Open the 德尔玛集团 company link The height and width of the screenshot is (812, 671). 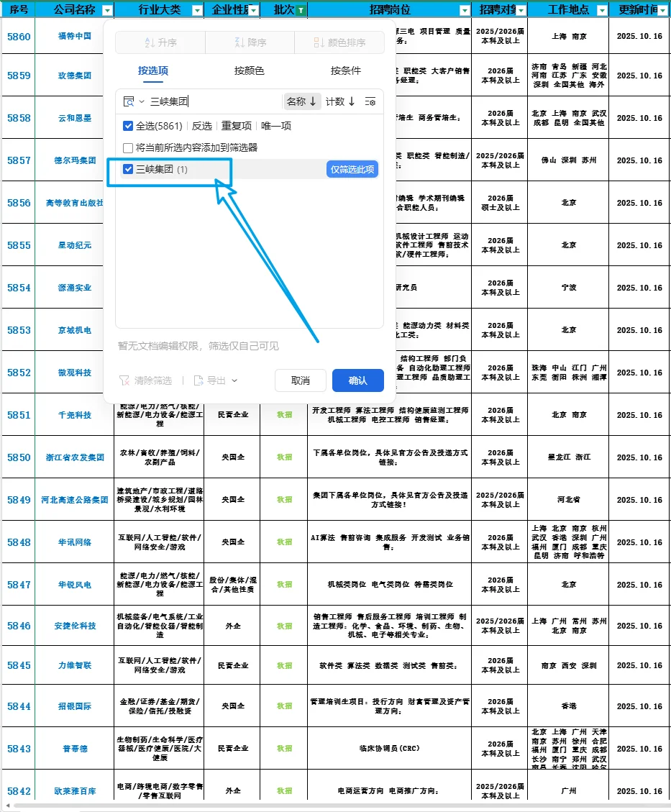(75, 160)
